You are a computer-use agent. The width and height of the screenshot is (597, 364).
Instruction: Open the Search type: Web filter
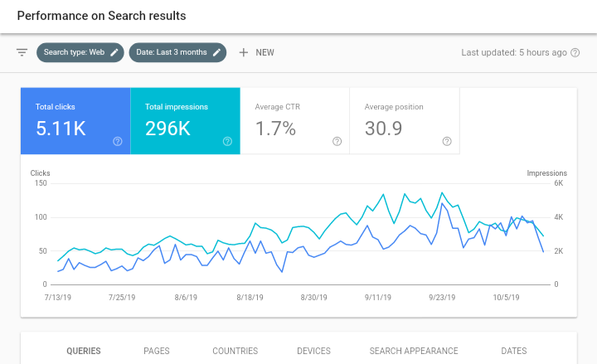click(x=75, y=52)
